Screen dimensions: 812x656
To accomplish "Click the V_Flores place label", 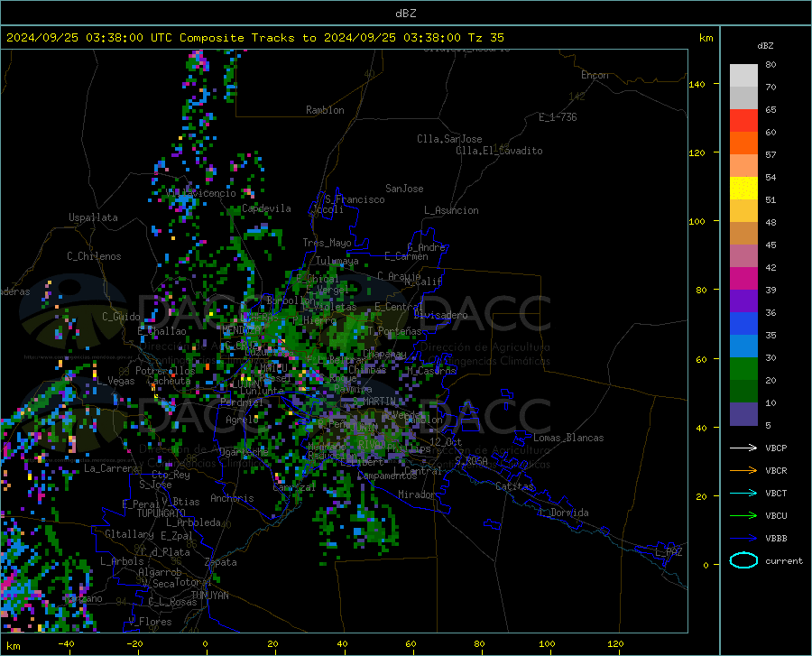I will click(x=150, y=622).
